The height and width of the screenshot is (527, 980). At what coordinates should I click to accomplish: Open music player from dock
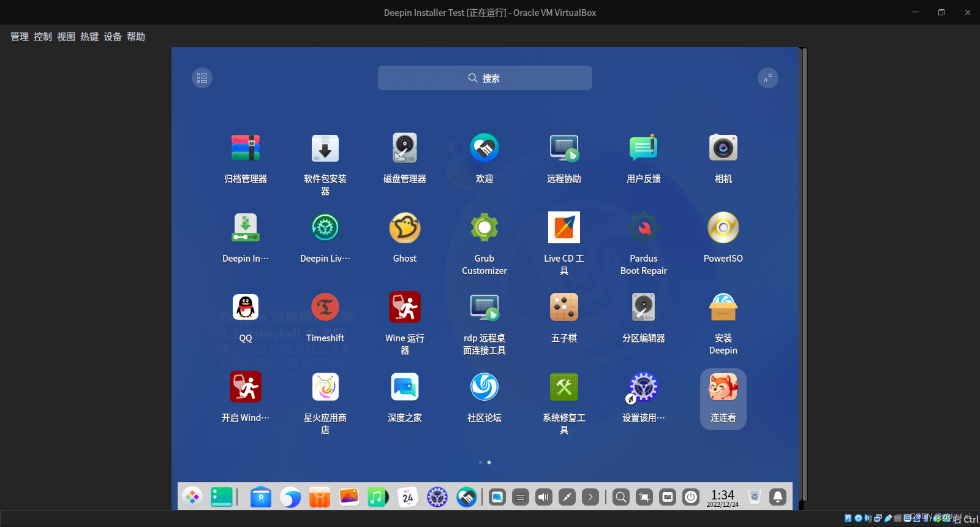pyautogui.click(x=379, y=497)
